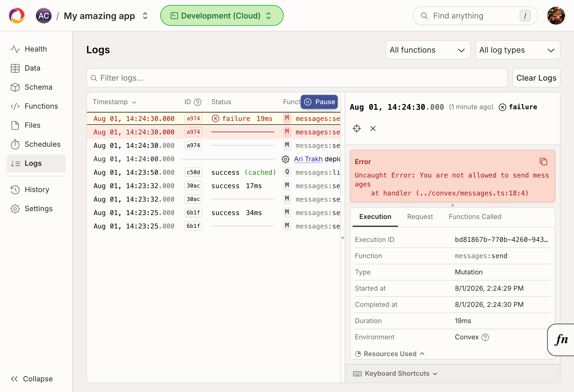Viewport: 574px width, 392px height.
Task: Click the M icon in the 17ms row
Action: pos(287,185)
